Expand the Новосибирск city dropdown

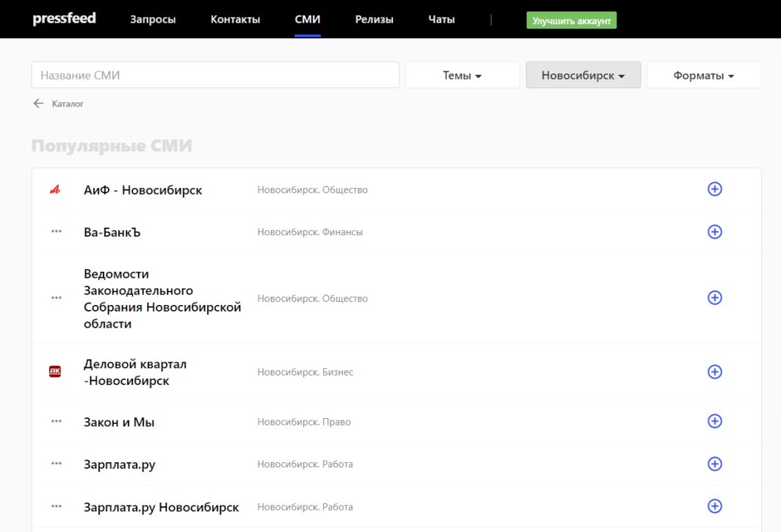(583, 76)
